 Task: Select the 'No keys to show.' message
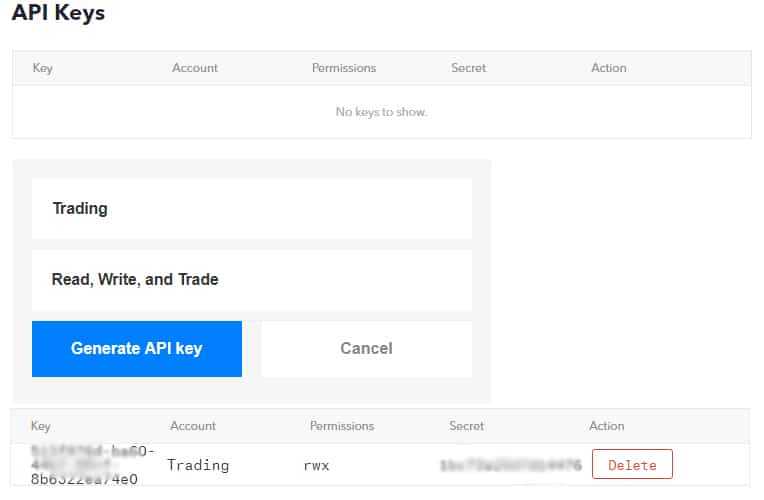point(382,112)
